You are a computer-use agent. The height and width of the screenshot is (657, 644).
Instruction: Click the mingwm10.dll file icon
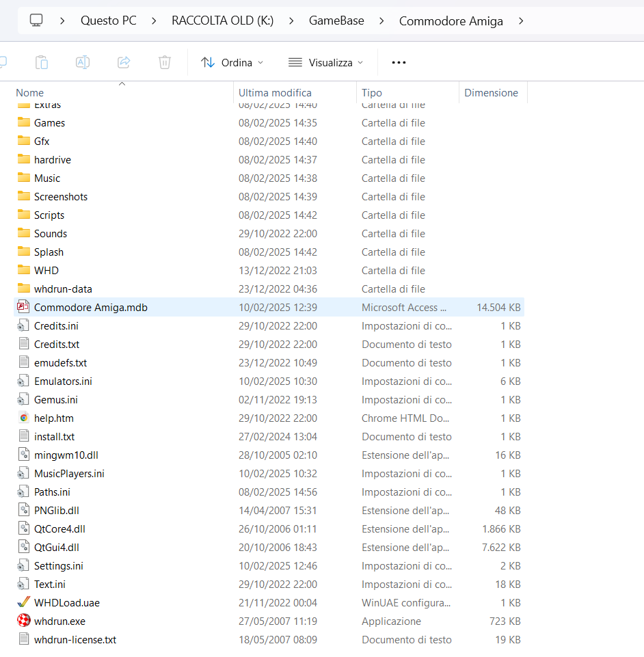[24, 455]
